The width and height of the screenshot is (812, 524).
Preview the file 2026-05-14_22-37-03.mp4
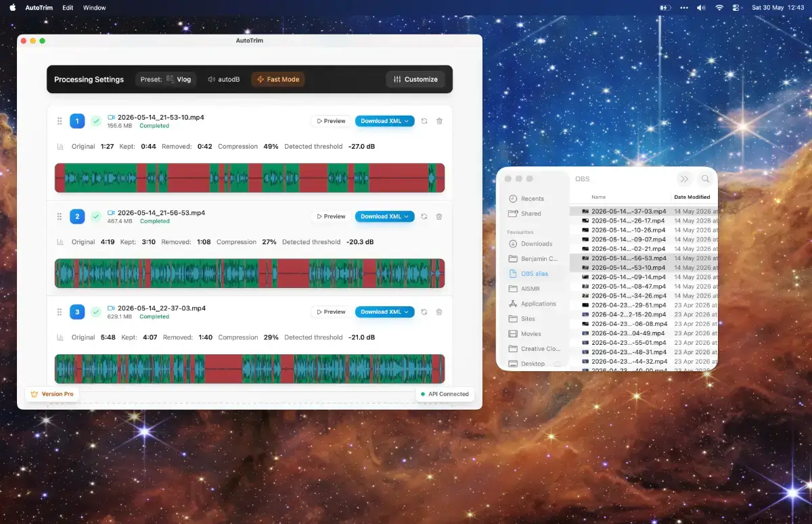click(332, 312)
